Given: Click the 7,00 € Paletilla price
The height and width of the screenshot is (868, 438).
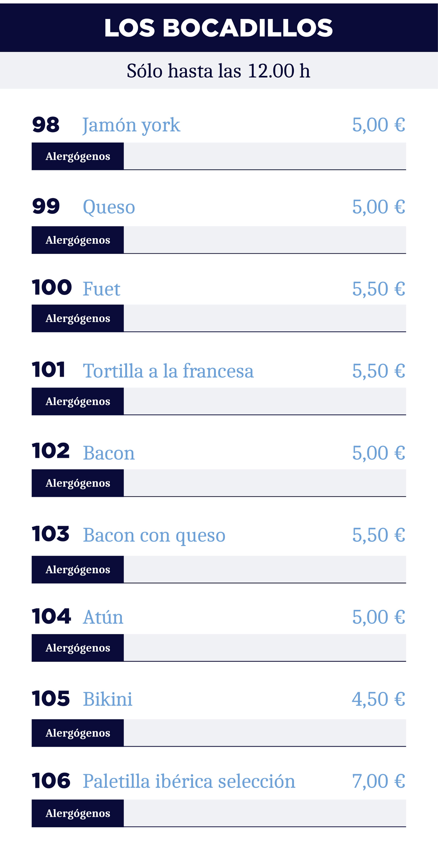Looking at the screenshot, I should click(x=378, y=781).
